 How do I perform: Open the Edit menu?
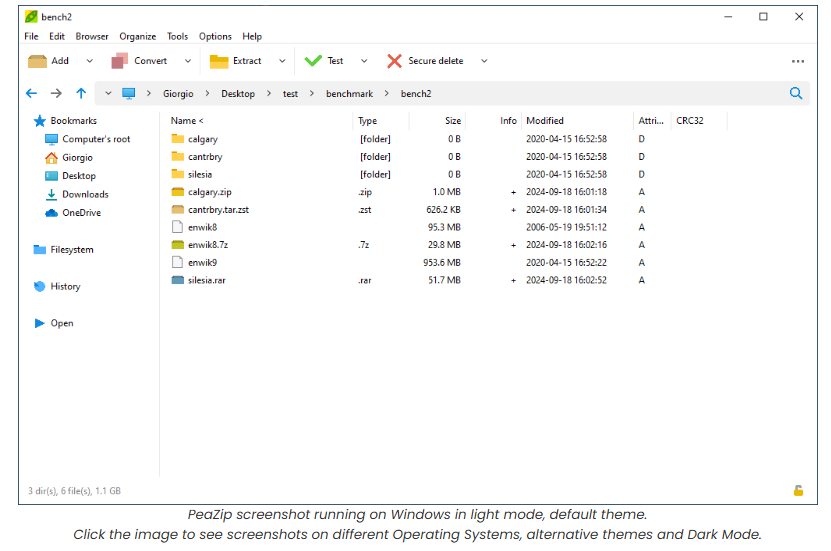(x=57, y=37)
